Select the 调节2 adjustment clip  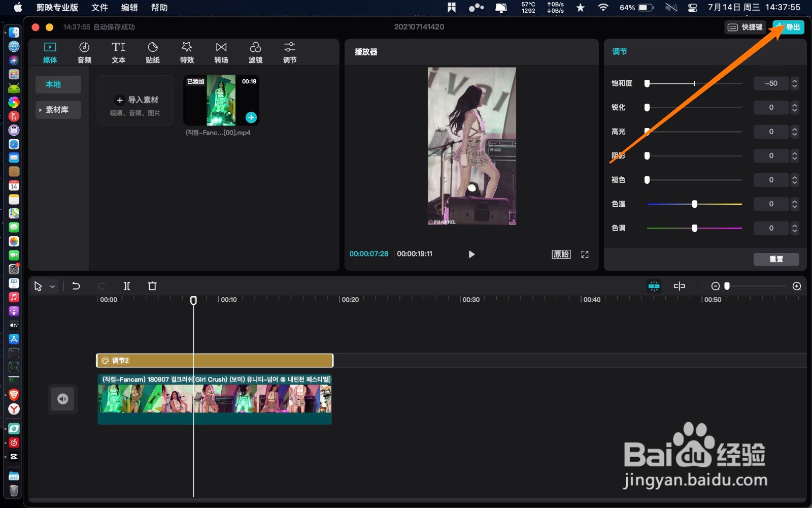tap(215, 361)
